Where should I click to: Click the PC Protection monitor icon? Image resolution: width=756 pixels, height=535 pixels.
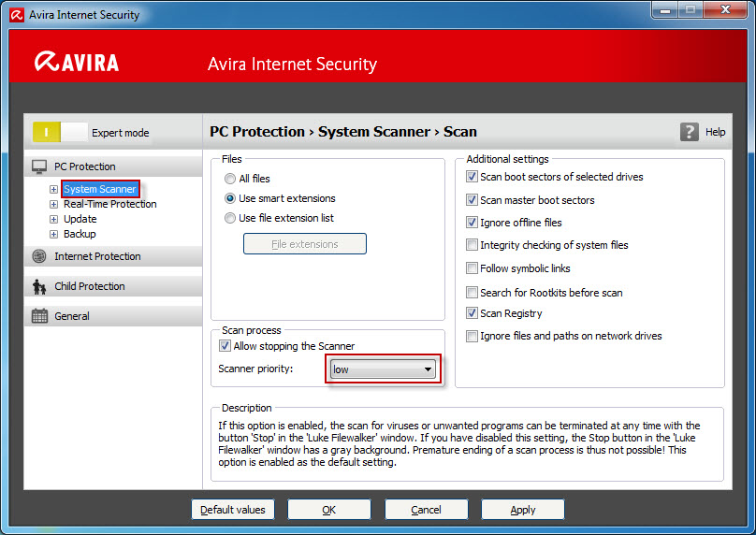click(x=39, y=166)
